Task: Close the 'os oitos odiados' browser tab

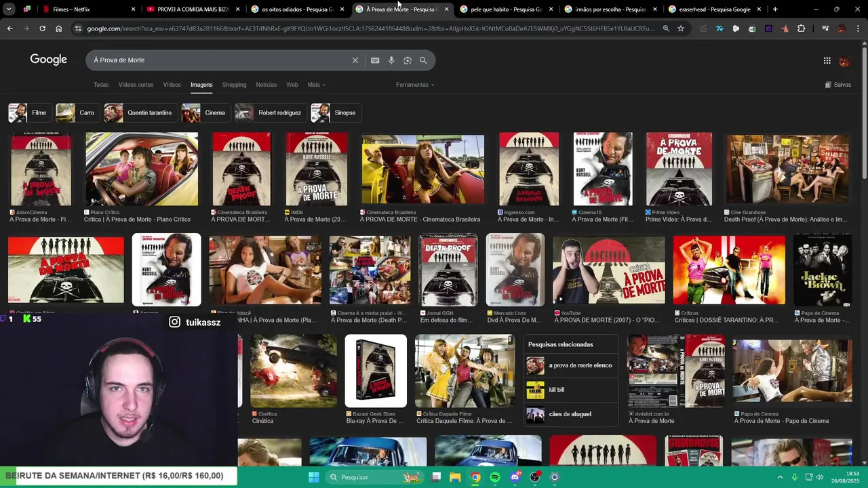Action: (x=342, y=9)
